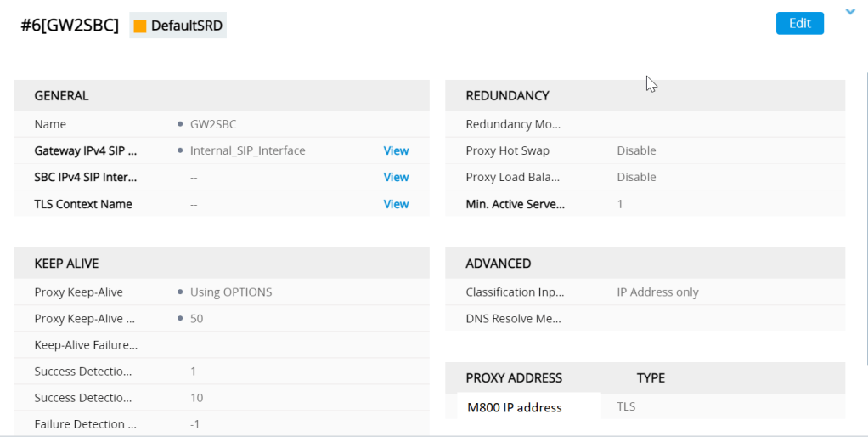Image resolution: width=868 pixels, height=437 pixels.
Task: Select the KEEP ALIVE section header
Action: pyautogui.click(x=66, y=264)
